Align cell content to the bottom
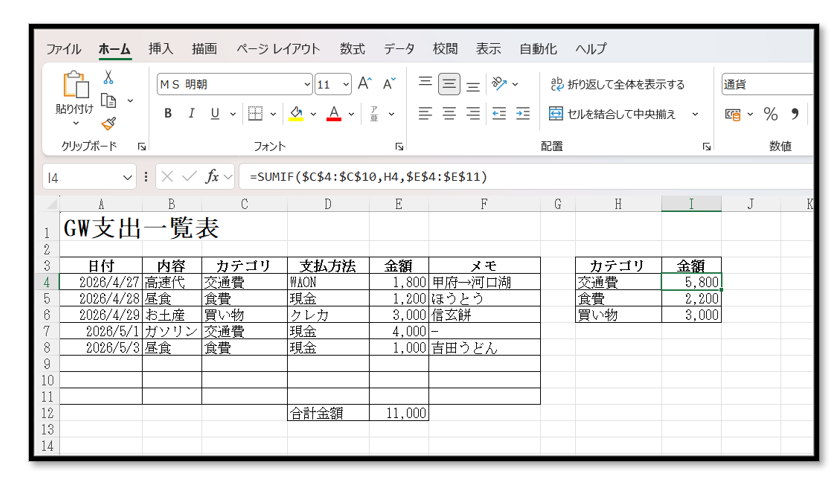832x479 pixels. [x=473, y=84]
